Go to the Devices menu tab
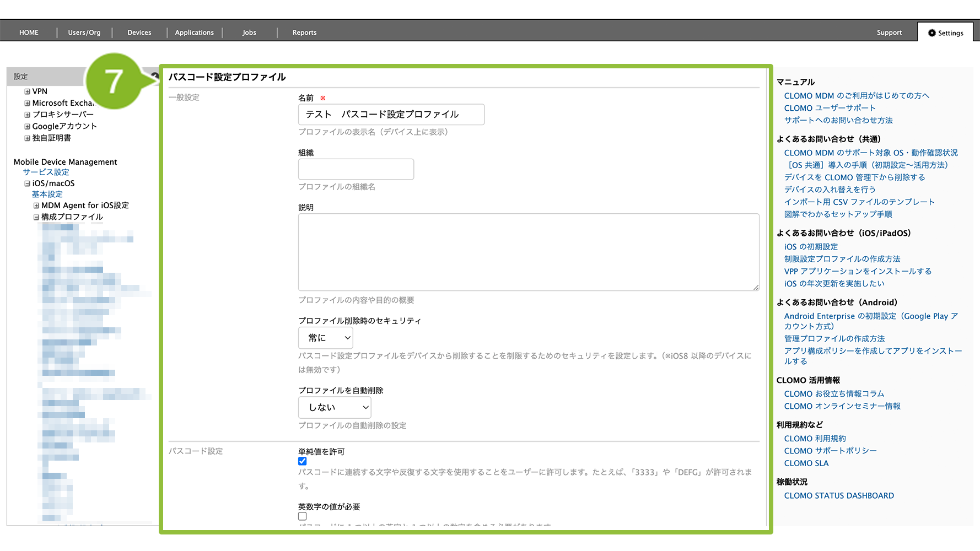 pos(139,33)
